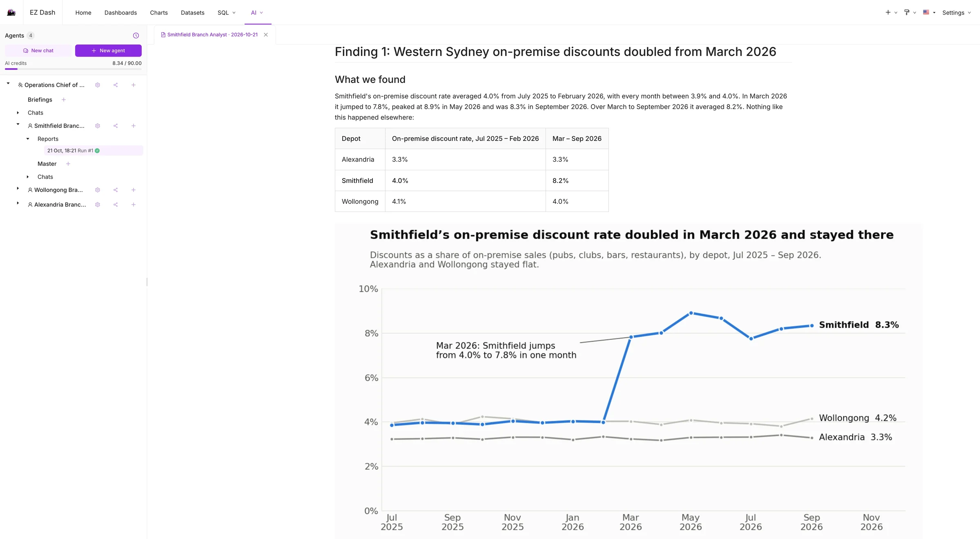Open the SQL menu dropdown
980x539 pixels.
click(227, 13)
